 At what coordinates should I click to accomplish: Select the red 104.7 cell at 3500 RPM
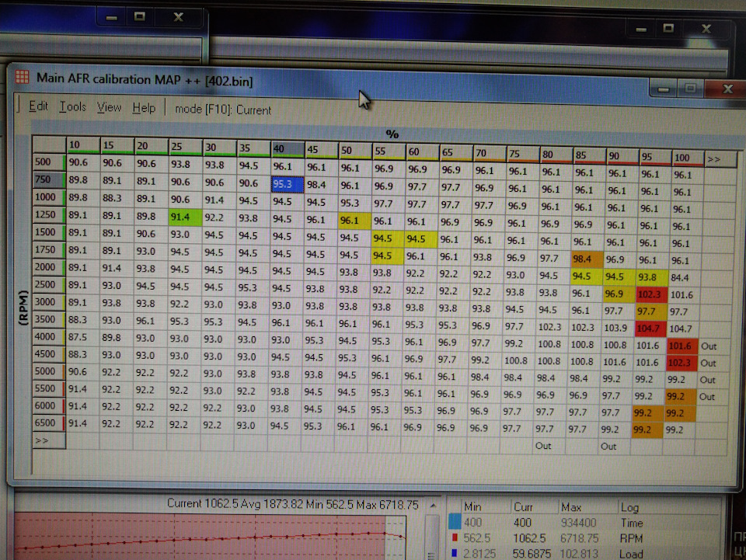point(652,328)
